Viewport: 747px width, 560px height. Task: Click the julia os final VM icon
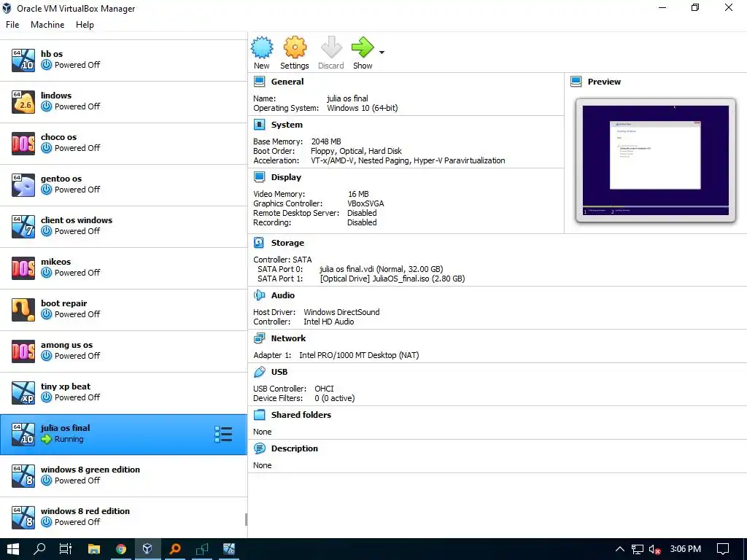pos(23,435)
